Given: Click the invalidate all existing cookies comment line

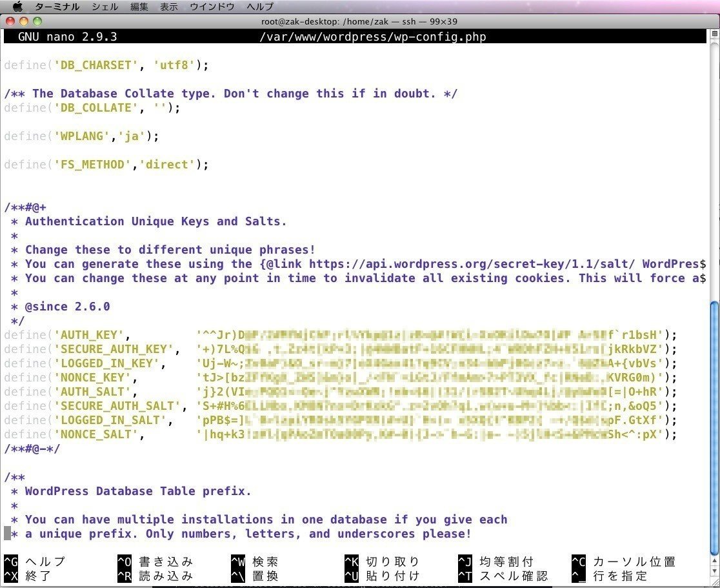Looking at the screenshot, I should coord(358,278).
